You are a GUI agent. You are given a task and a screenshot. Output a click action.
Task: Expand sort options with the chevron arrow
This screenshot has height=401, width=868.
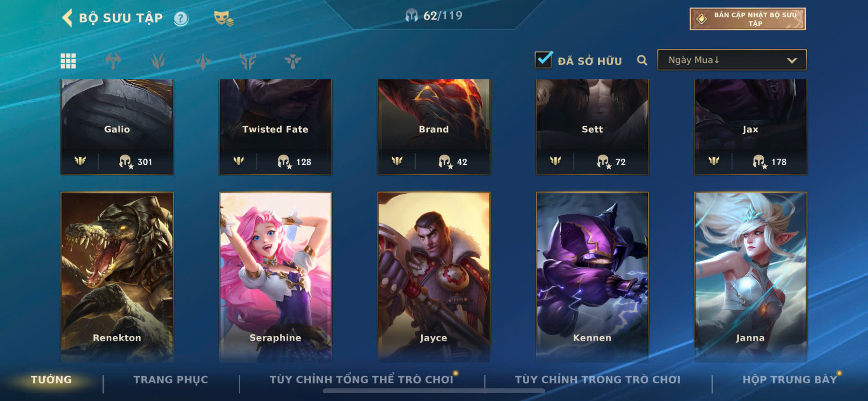792,61
